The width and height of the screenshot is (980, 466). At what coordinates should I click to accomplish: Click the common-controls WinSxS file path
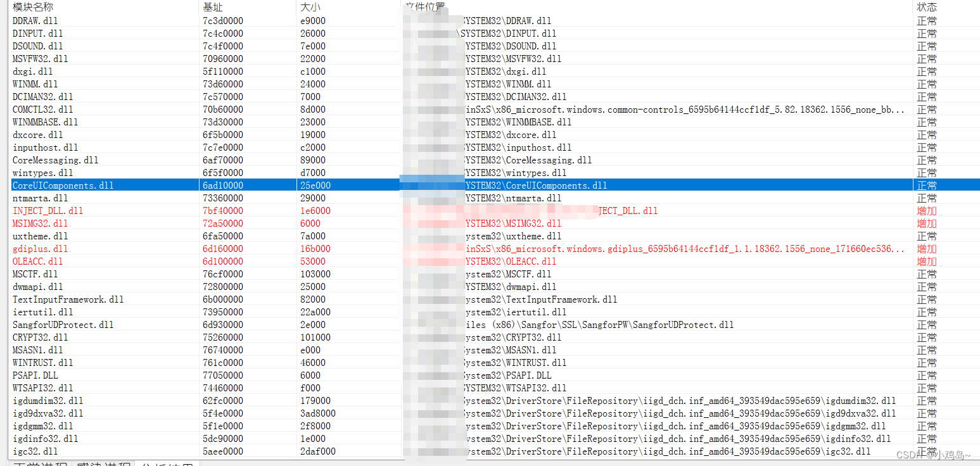tap(685, 109)
